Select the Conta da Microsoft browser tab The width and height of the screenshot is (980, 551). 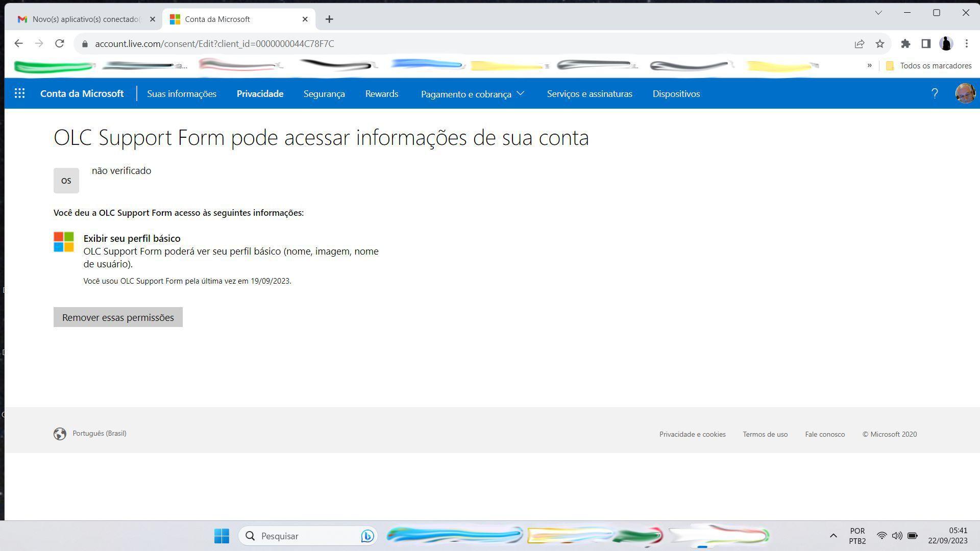click(239, 19)
